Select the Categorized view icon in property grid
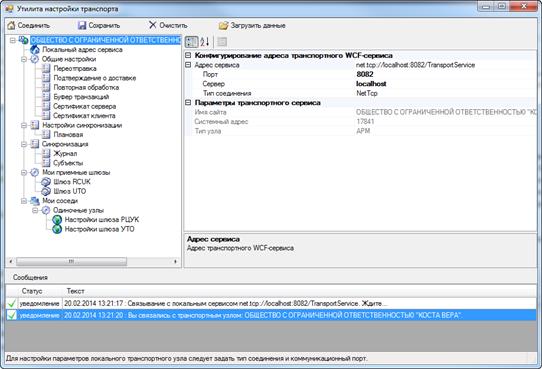This screenshot has width=542, height=369. point(191,42)
